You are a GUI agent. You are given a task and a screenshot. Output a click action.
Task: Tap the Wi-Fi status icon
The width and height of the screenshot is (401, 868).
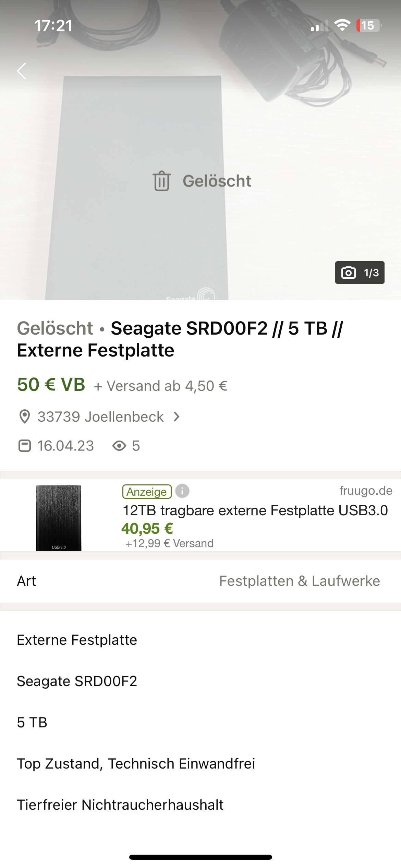pos(342,25)
